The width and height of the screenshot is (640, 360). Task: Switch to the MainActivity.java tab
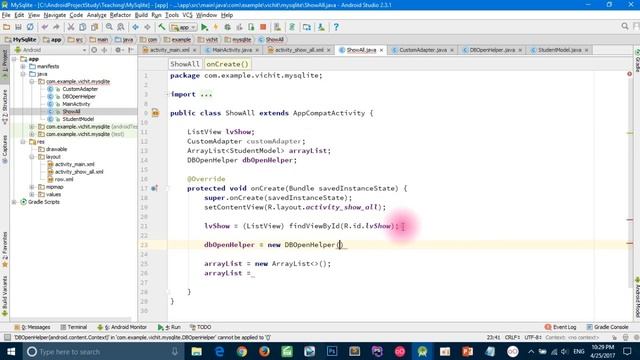[232, 50]
